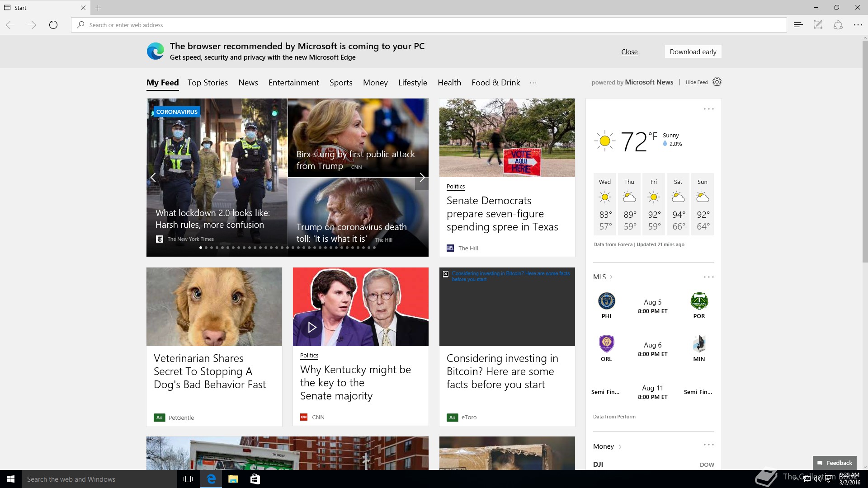Open the Senate Democrats Texas headline
The height and width of the screenshot is (488, 868).
pyautogui.click(x=502, y=214)
